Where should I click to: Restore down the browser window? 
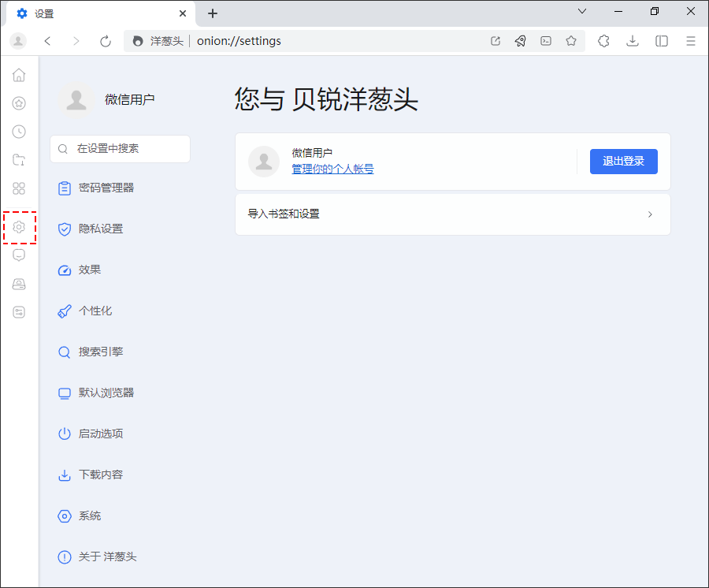tap(655, 11)
